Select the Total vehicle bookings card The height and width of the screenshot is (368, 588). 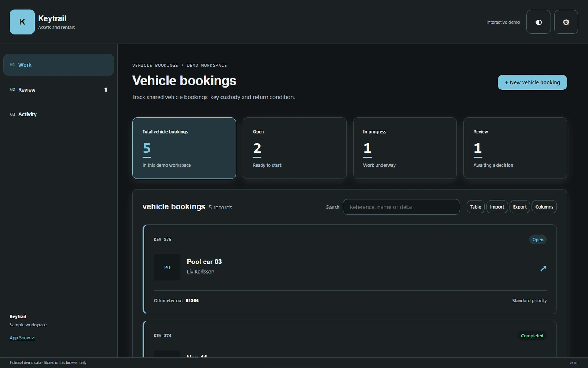click(184, 148)
